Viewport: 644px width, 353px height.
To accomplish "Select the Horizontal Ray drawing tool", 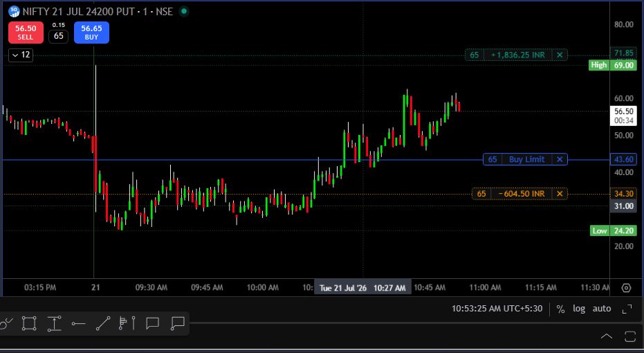I will click(78, 323).
